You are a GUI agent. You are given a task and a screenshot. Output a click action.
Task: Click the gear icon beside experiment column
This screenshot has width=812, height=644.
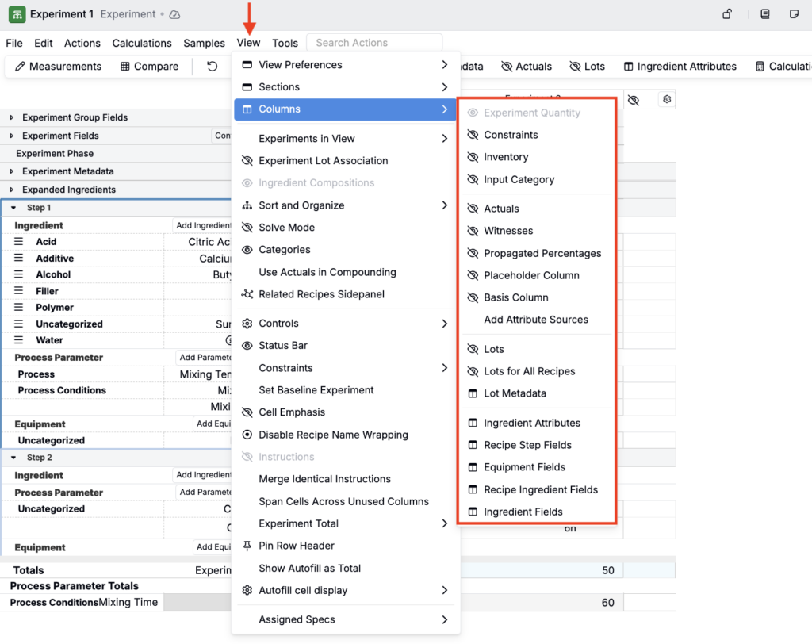point(667,99)
